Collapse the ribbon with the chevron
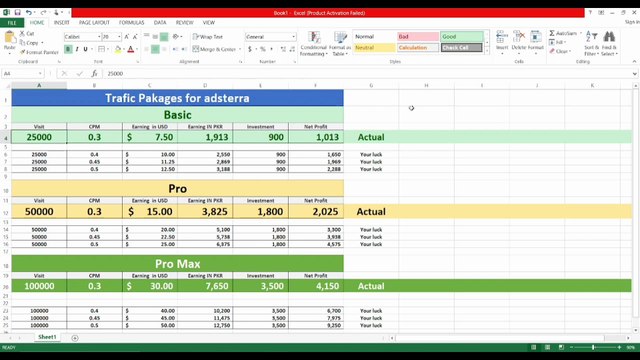640x360 pixels. click(x=634, y=62)
